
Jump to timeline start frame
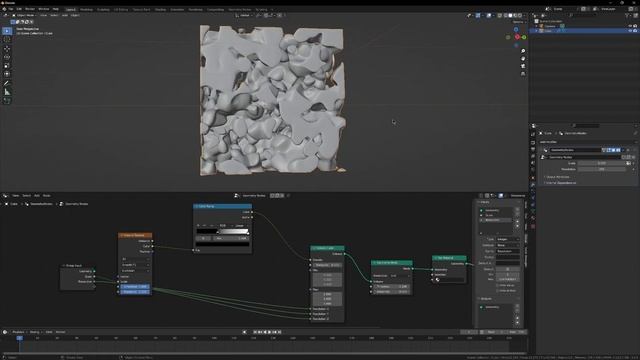[x=255, y=332]
